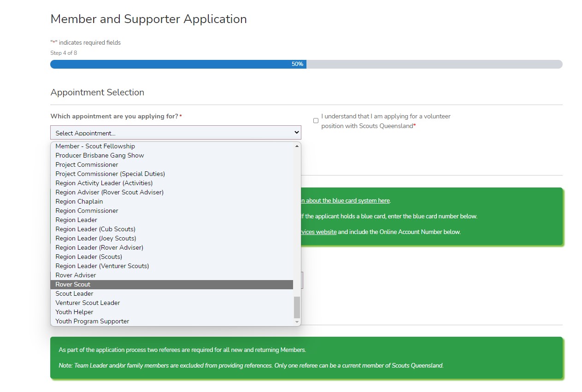Pick Scout Leader from dropdown list
Screen dimensions: 582x392
point(172,293)
